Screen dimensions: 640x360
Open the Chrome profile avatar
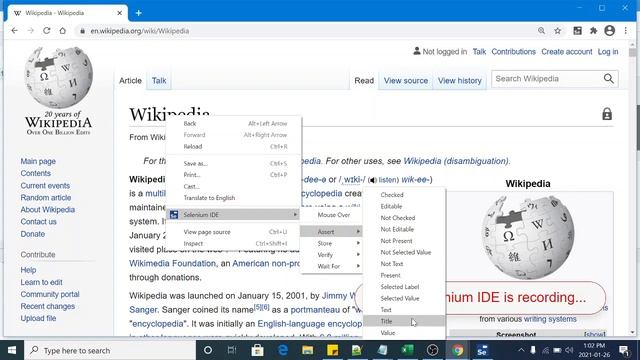tap(609, 31)
